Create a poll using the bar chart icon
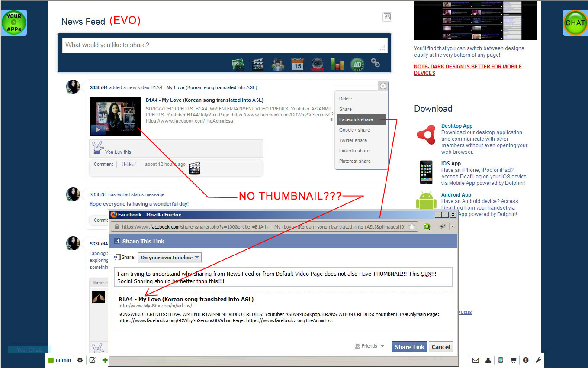Image resolution: width=588 pixels, height=368 pixels. pyautogui.click(x=337, y=64)
